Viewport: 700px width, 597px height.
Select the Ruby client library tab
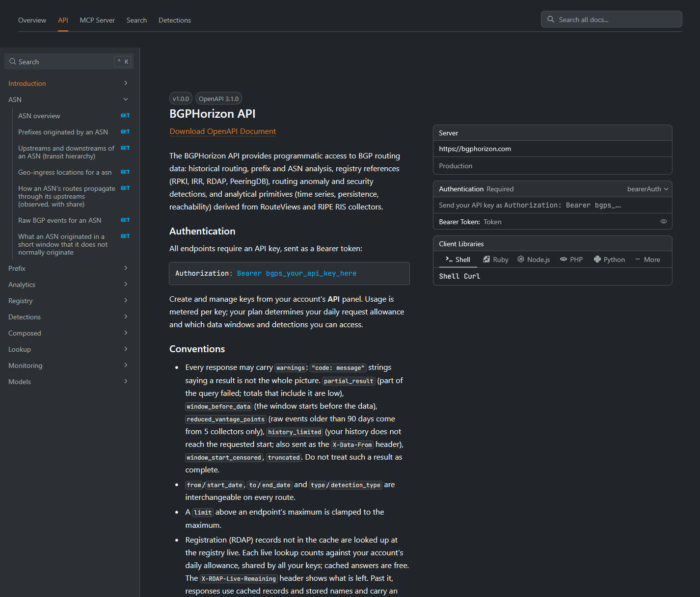[495, 260]
